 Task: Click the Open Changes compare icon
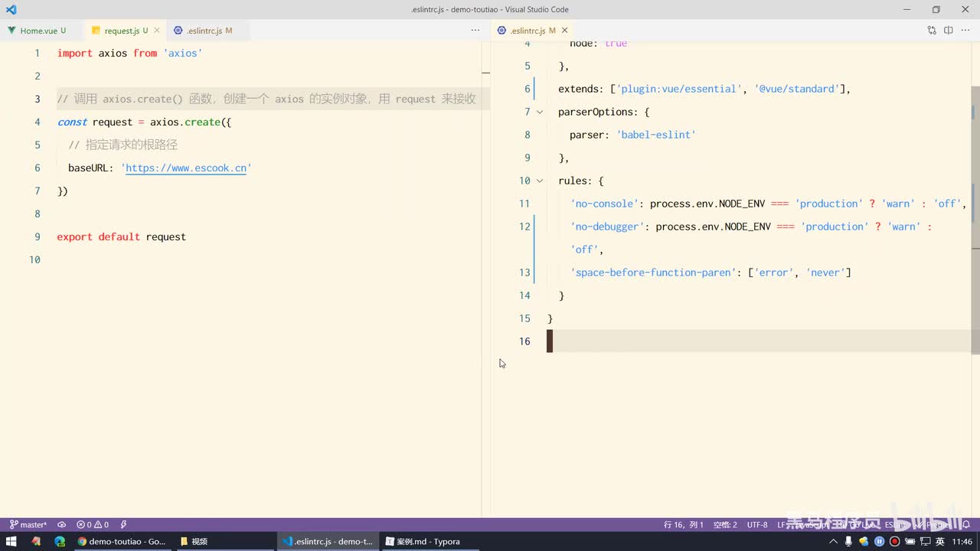click(932, 31)
